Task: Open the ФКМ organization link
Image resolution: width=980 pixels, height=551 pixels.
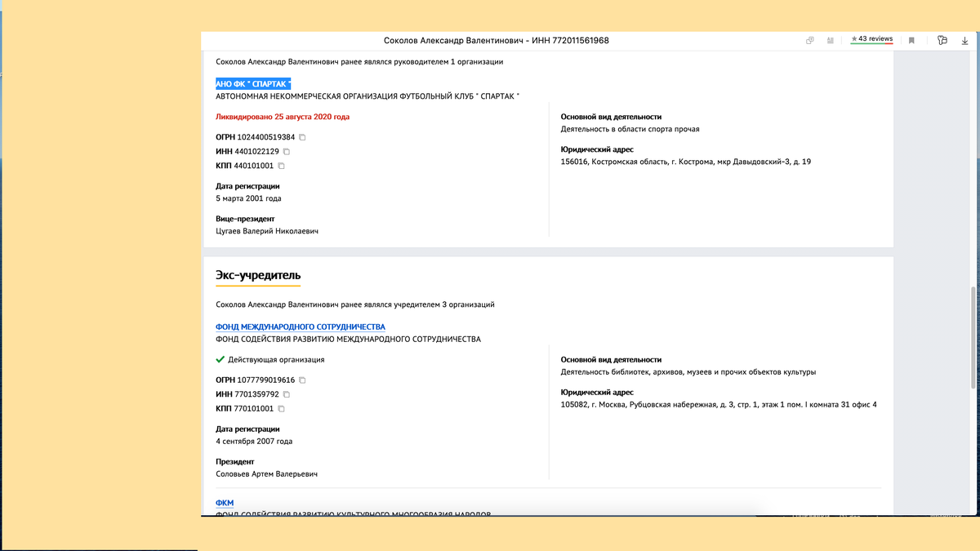Action: click(x=225, y=503)
